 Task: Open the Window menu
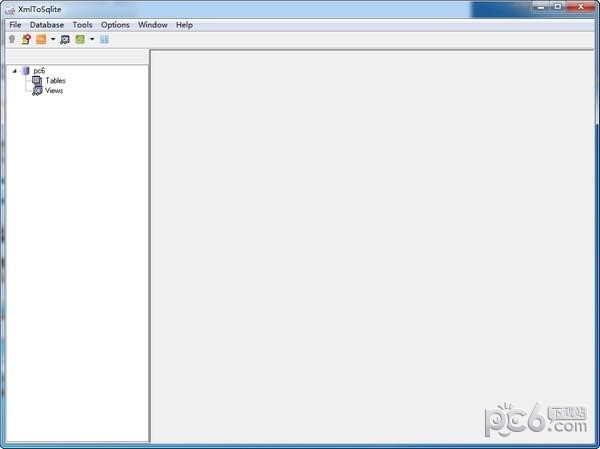pyautogui.click(x=153, y=25)
